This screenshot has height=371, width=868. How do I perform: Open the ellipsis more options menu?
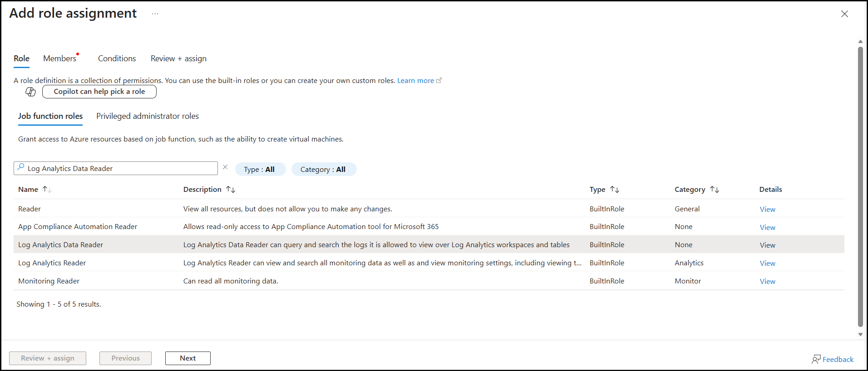155,14
